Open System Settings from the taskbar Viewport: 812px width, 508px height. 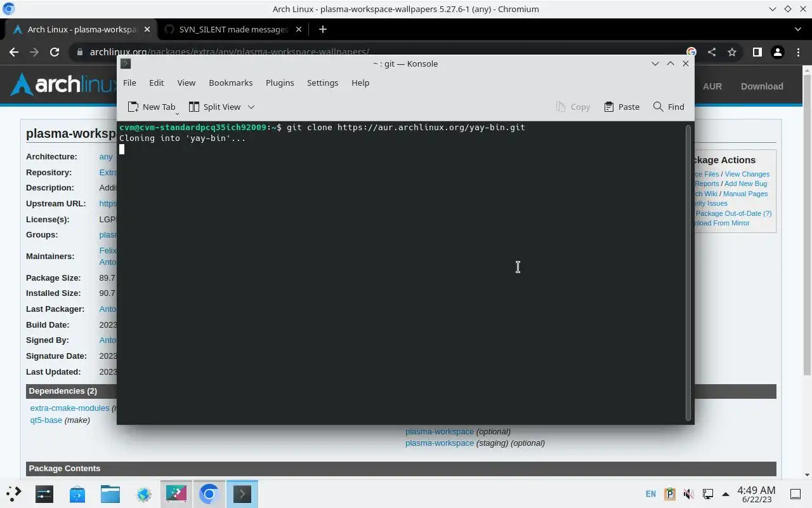(44, 493)
